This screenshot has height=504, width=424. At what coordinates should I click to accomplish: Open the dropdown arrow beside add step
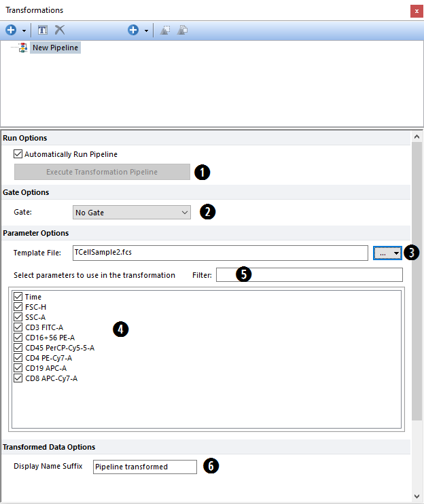(x=146, y=31)
